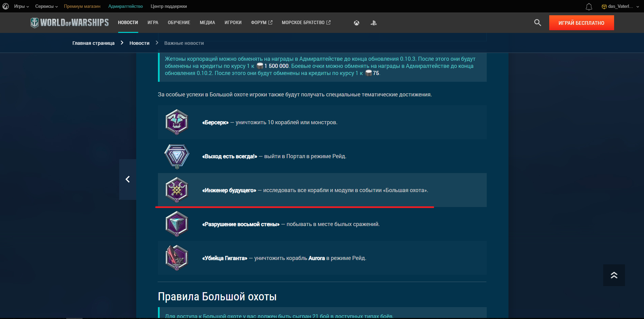644x319 pixels.
Task: Click the chevron after Новости breadcrumb
Action: [x=157, y=43]
